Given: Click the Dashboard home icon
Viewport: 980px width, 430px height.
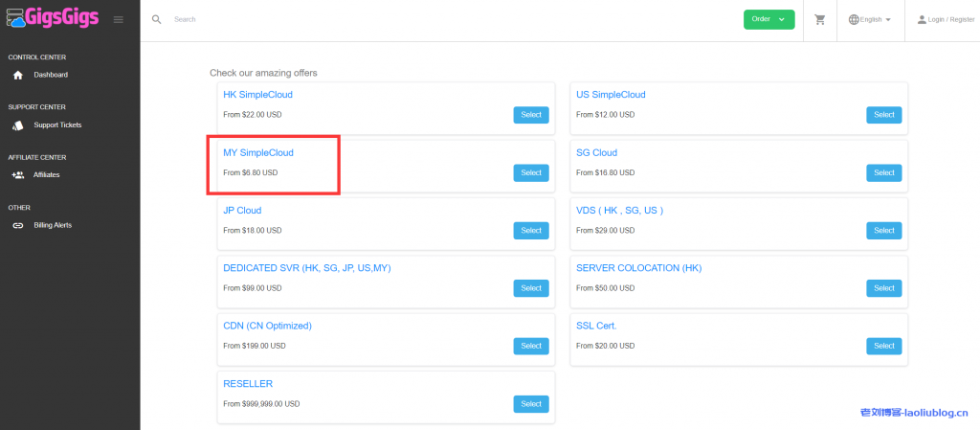Looking at the screenshot, I should point(17,75).
